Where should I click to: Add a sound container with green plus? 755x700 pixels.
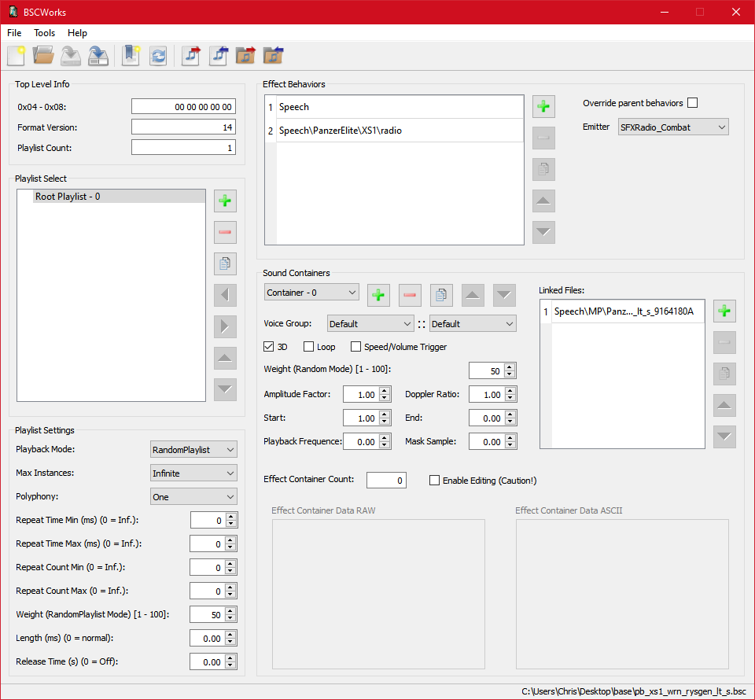pyautogui.click(x=378, y=295)
